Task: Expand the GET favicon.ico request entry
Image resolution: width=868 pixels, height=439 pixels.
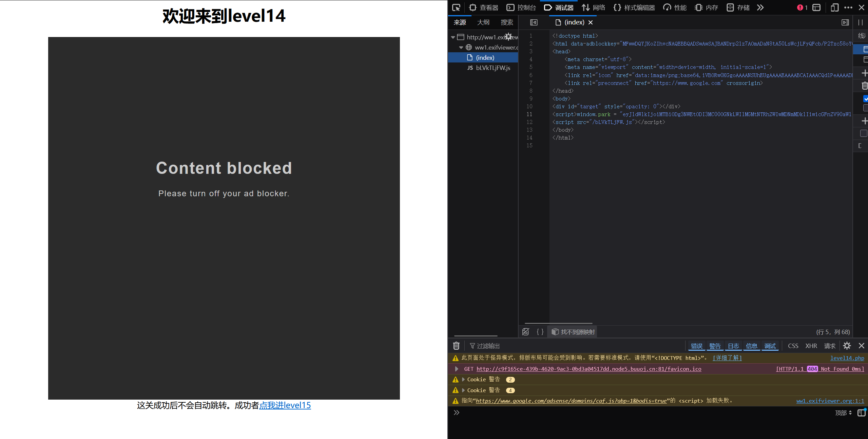Action: click(457, 369)
